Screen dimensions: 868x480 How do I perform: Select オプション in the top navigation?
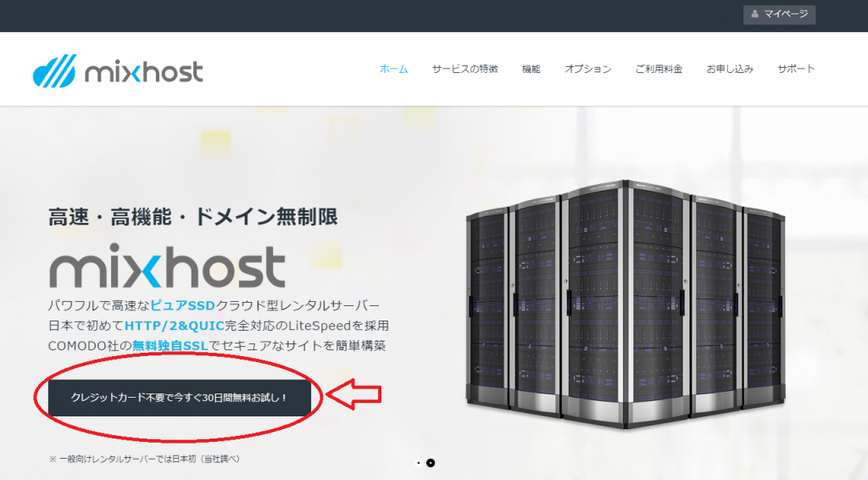pos(587,70)
